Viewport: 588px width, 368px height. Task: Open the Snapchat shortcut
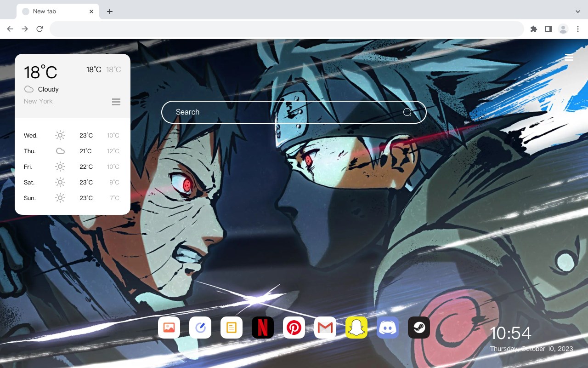[356, 328]
